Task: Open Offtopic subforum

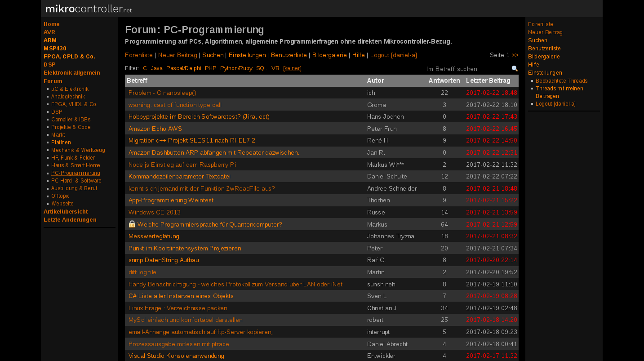Action: (x=60, y=196)
